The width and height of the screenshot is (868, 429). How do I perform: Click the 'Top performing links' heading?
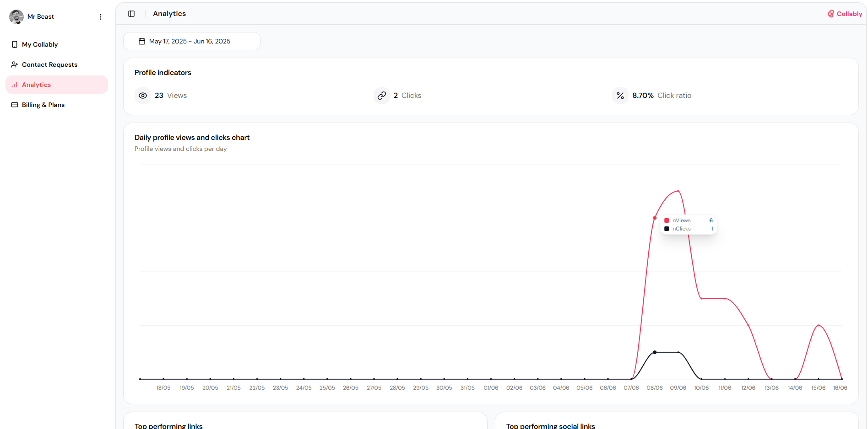pos(168,426)
